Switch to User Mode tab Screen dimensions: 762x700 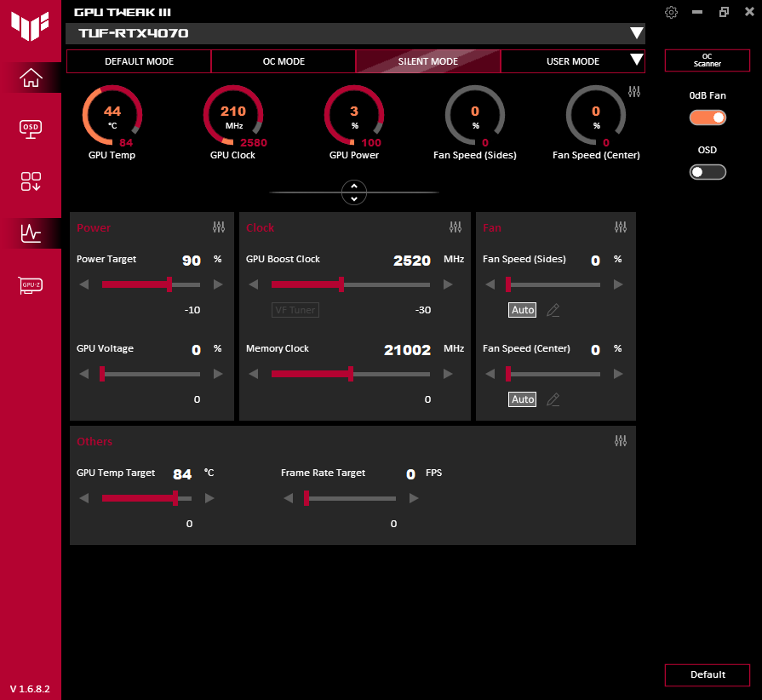pyautogui.click(x=572, y=61)
